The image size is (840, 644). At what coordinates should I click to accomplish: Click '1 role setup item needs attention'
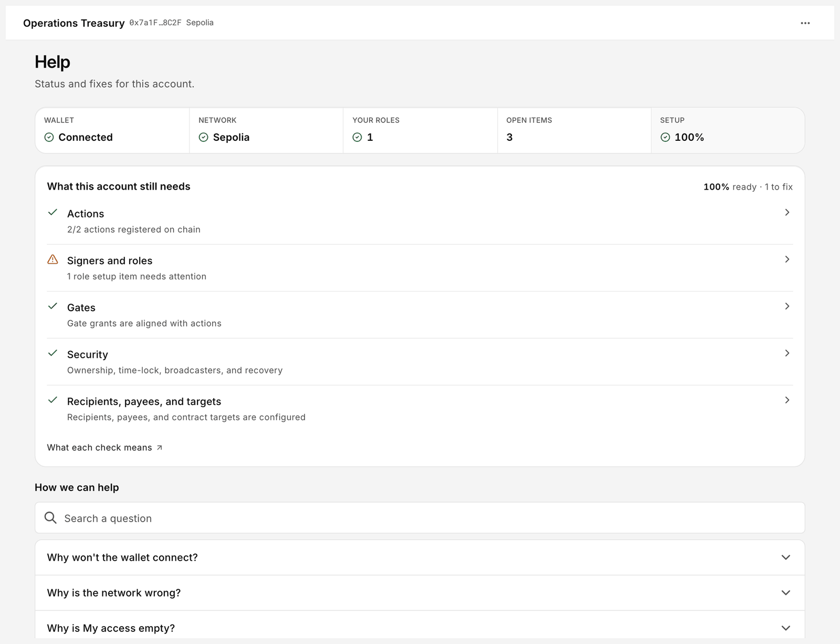(x=136, y=276)
